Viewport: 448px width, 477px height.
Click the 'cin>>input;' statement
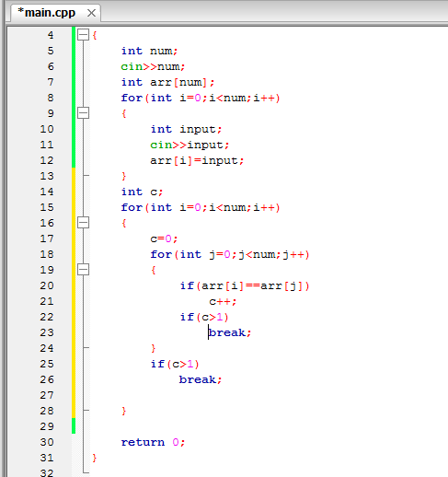pos(190,145)
